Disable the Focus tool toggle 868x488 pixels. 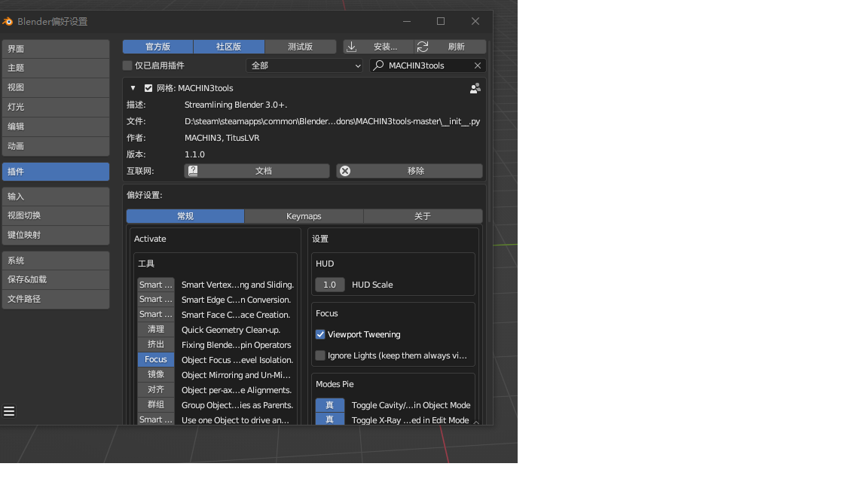pyautogui.click(x=155, y=360)
